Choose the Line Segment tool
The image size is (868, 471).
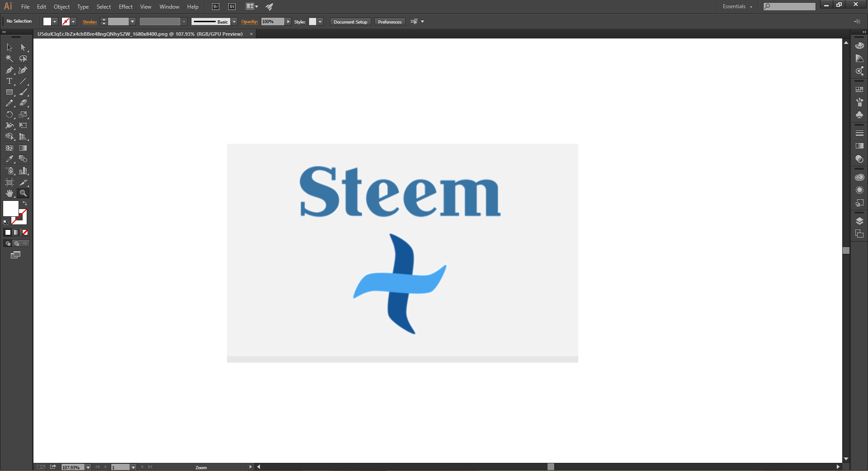tap(23, 81)
